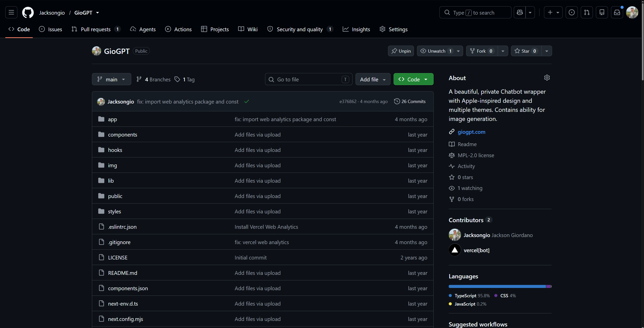644x328 pixels.
Task: Open the Readme link in About
Action: 467,144
